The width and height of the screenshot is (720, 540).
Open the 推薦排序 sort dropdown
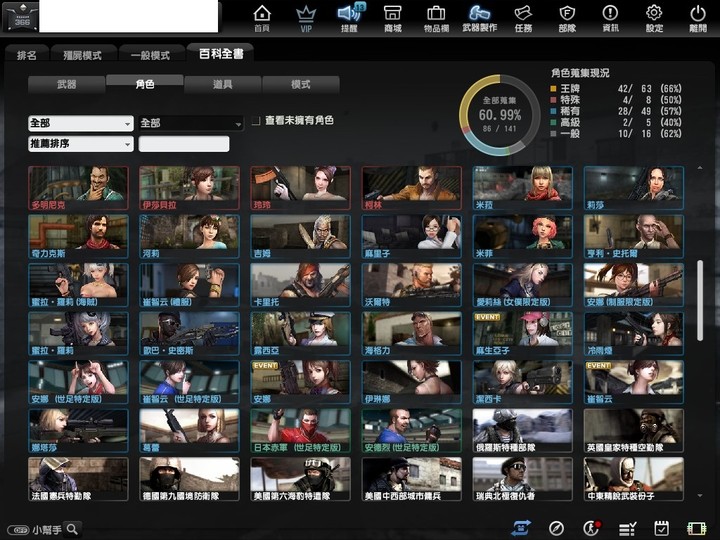81,144
